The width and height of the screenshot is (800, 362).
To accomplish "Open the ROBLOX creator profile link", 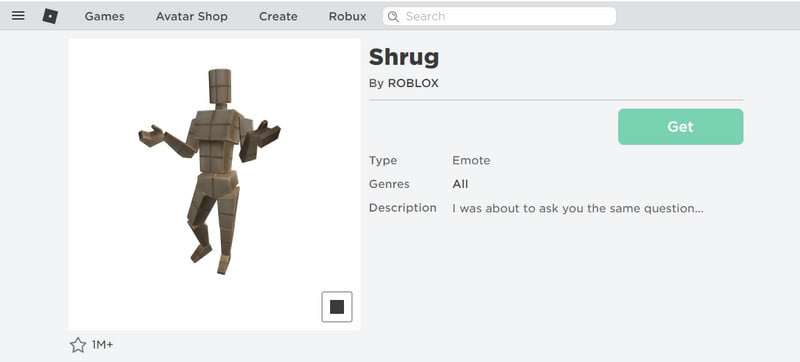I will pos(413,83).
